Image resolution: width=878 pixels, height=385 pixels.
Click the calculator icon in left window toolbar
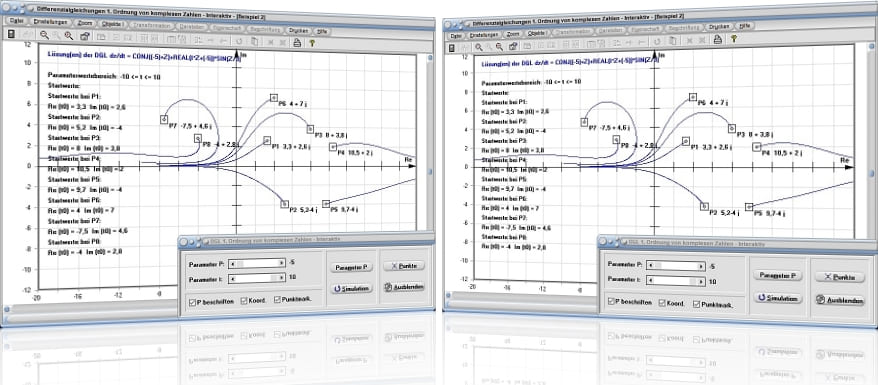pyautogui.click(x=11, y=34)
